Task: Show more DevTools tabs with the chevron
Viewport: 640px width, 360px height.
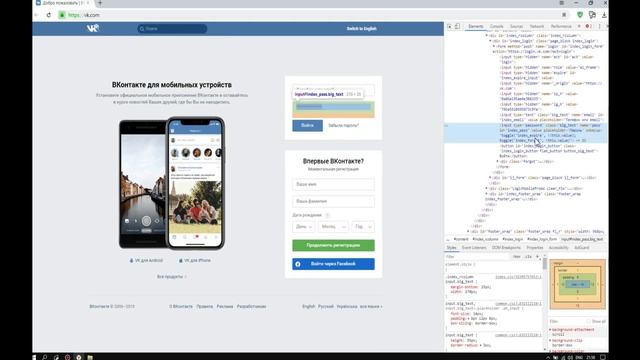Action: click(x=579, y=27)
